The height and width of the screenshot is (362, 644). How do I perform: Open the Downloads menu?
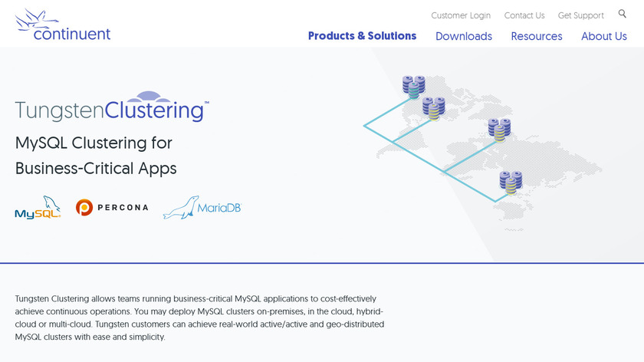pyautogui.click(x=464, y=36)
